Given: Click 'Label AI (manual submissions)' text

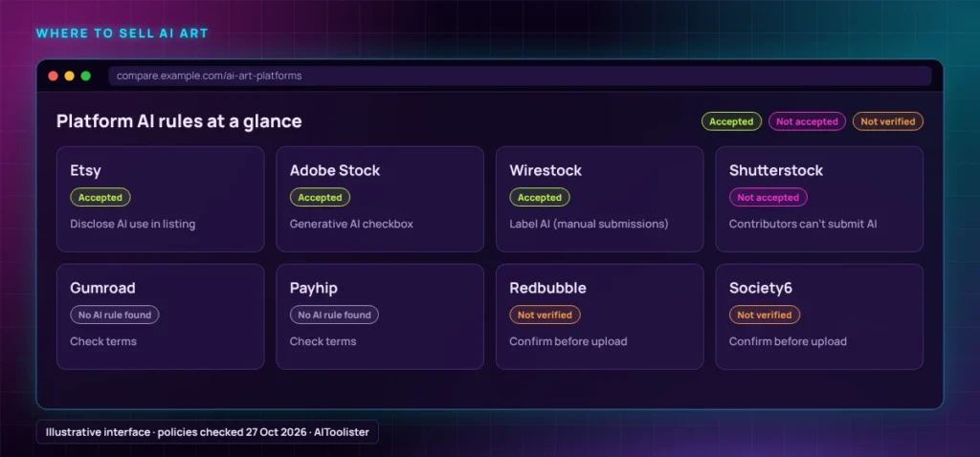Looking at the screenshot, I should 589,224.
